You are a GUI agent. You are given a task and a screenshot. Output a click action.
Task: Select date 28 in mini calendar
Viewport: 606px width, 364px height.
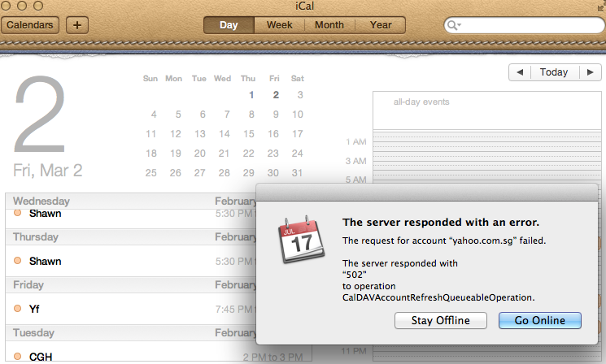pos(225,172)
